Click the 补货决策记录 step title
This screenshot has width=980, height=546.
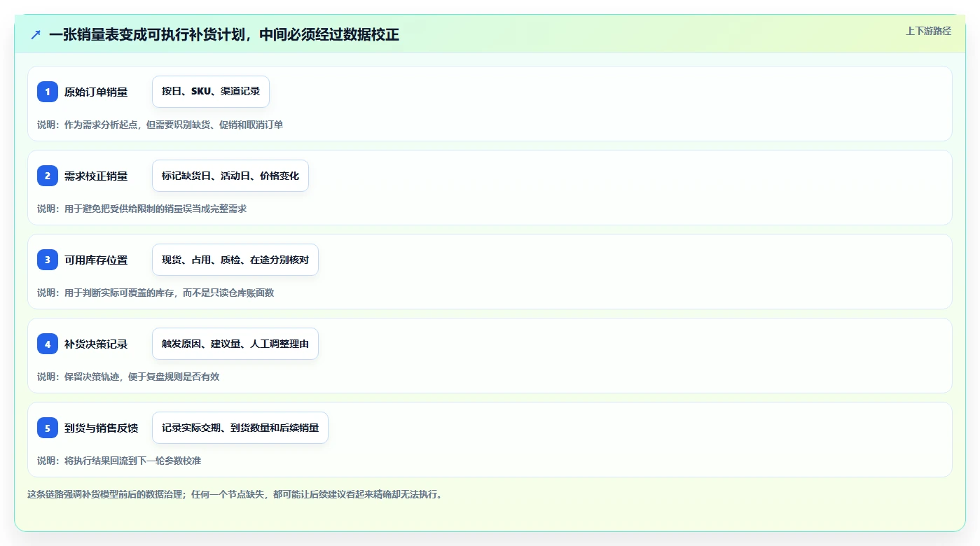point(96,344)
